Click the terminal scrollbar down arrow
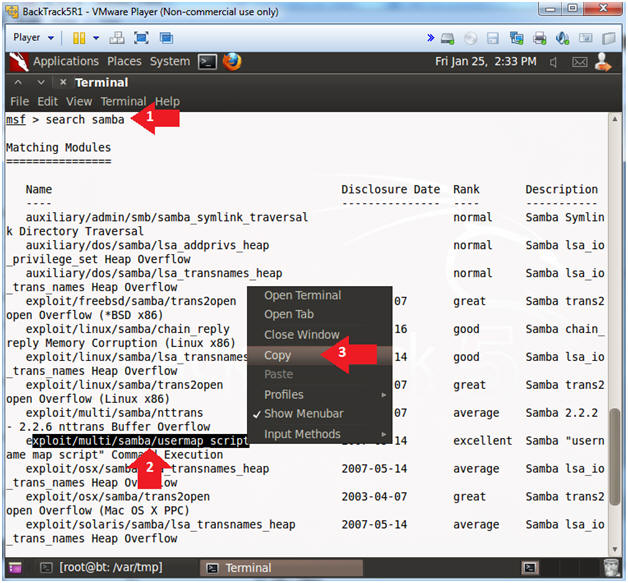The height and width of the screenshot is (583, 628). [614, 549]
